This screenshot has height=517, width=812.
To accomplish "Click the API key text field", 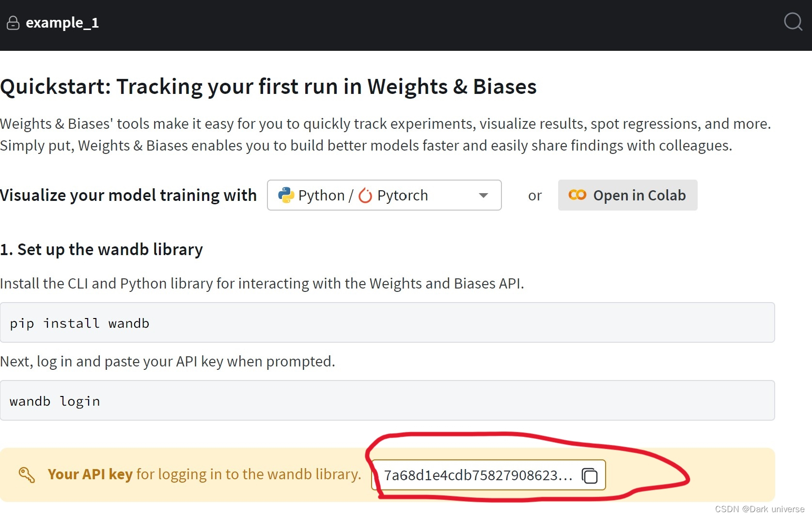I will 488,475.
